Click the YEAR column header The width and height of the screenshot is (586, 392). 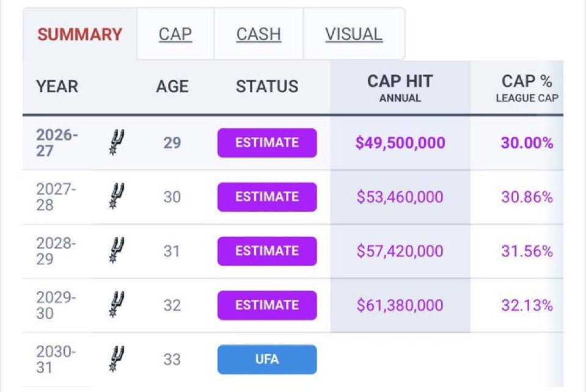[x=57, y=87]
